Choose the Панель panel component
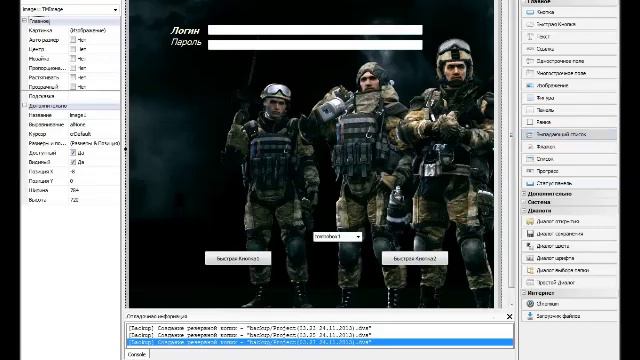The width and height of the screenshot is (640, 360). [x=569, y=110]
